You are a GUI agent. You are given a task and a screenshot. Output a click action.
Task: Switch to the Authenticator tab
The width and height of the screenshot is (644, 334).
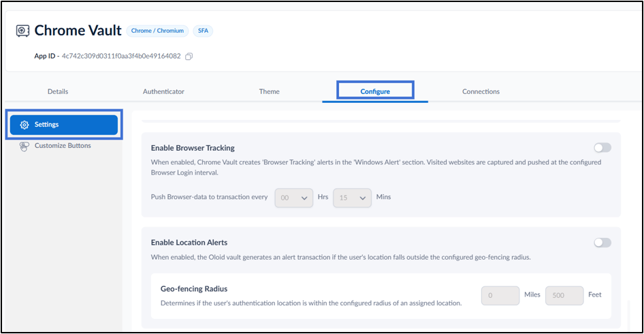tap(163, 91)
